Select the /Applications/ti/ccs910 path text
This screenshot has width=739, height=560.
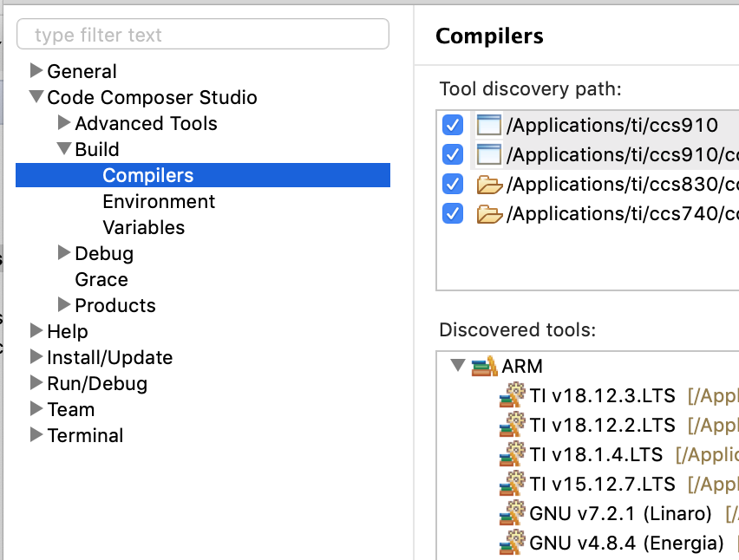tap(612, 126)
